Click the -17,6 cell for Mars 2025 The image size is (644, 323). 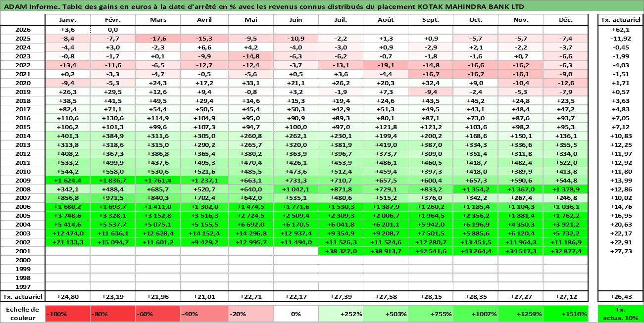pos(157,39)
